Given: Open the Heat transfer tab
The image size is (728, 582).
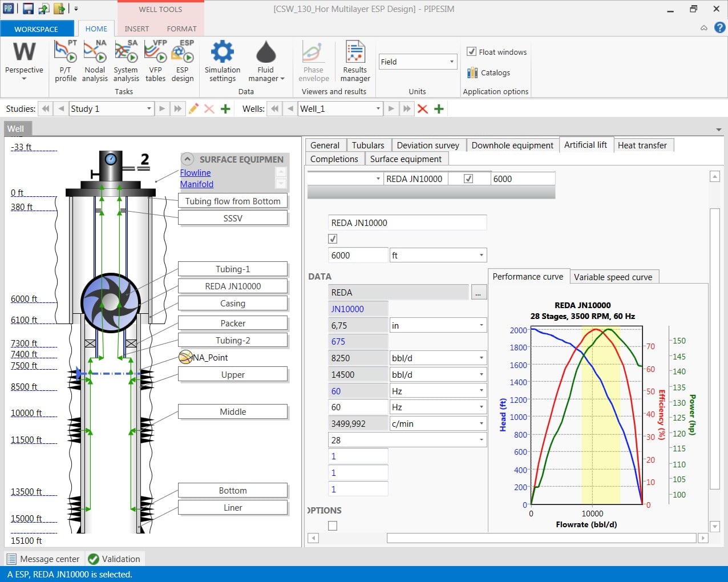Looking at the screenshot, I should point(642,145).
